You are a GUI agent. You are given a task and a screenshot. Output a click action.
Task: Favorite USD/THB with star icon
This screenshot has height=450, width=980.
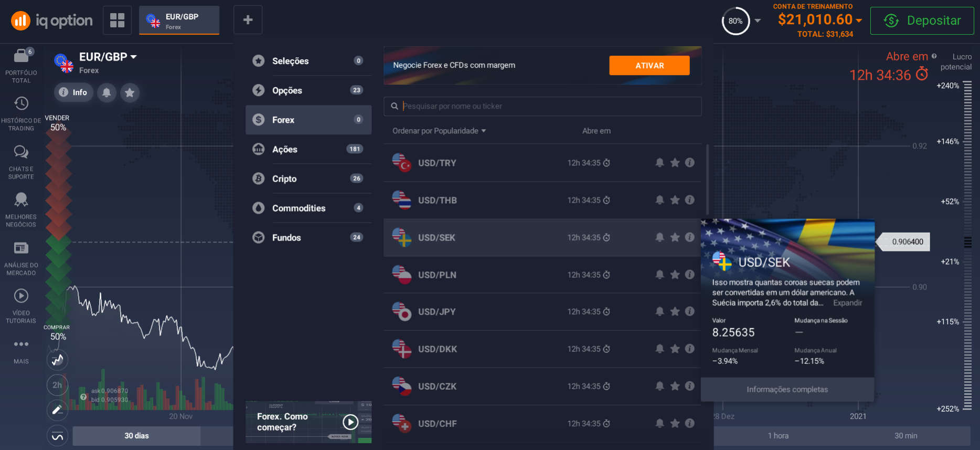[675, 200]
